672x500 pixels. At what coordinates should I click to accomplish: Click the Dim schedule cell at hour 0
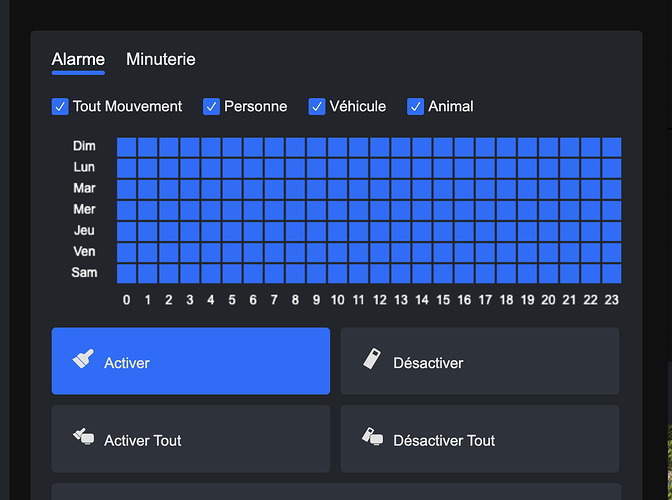[x=127, y=147]
